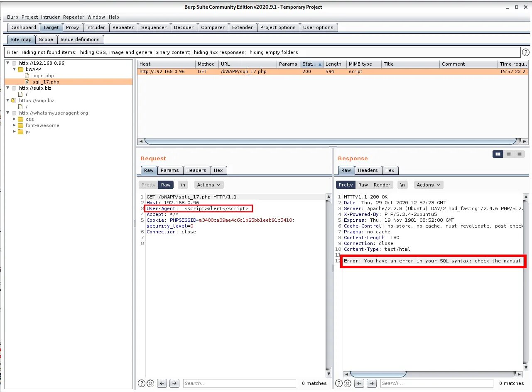Switch to Response Hex tab
The width and height of the screenshot is (532, 392).
pos(390,170)
